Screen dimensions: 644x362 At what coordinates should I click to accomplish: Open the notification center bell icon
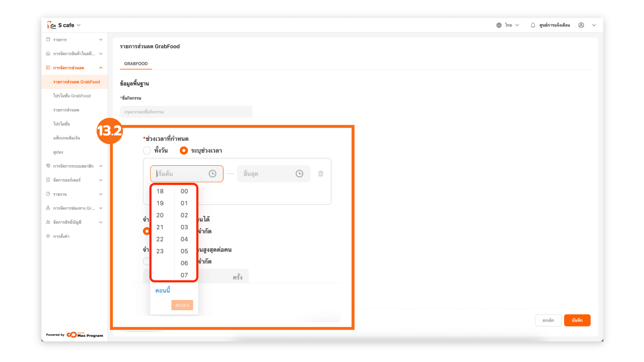coord(533,25)
